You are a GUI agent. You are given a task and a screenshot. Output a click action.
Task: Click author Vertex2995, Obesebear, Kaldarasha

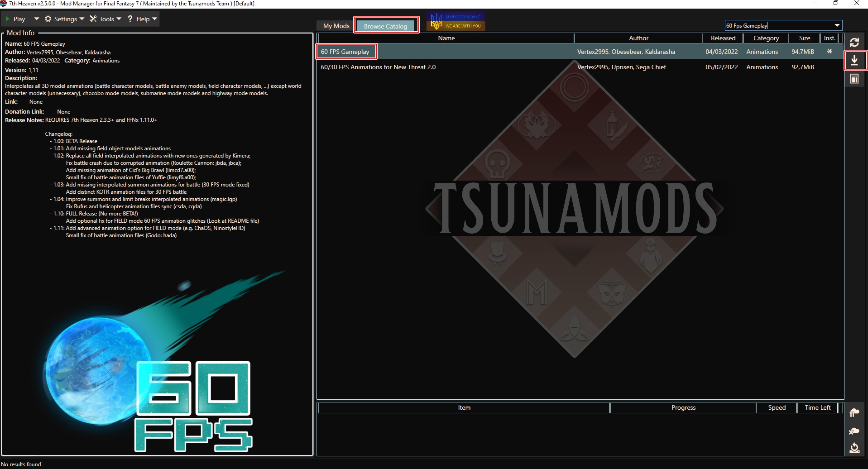(626, 52)
